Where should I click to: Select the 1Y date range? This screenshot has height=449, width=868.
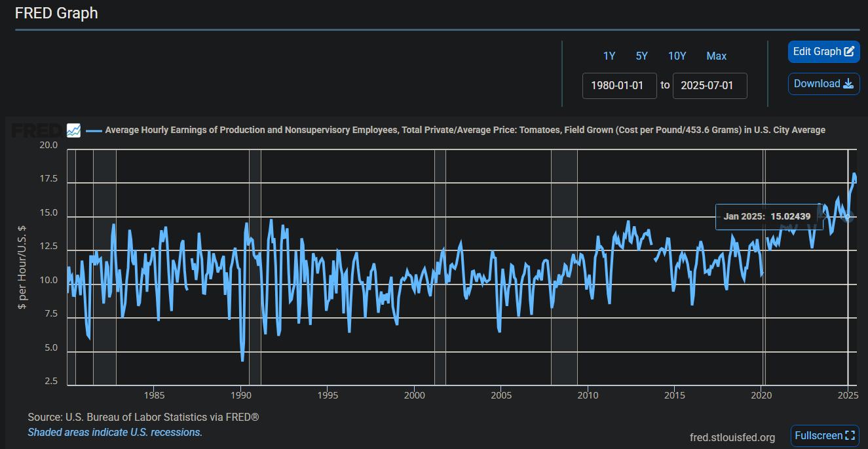point(609,56)
